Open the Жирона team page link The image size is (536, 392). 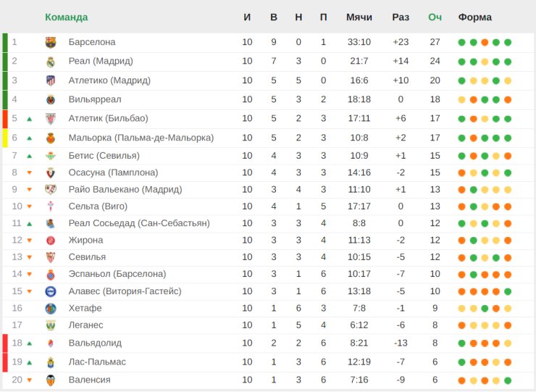pos(85,240)
